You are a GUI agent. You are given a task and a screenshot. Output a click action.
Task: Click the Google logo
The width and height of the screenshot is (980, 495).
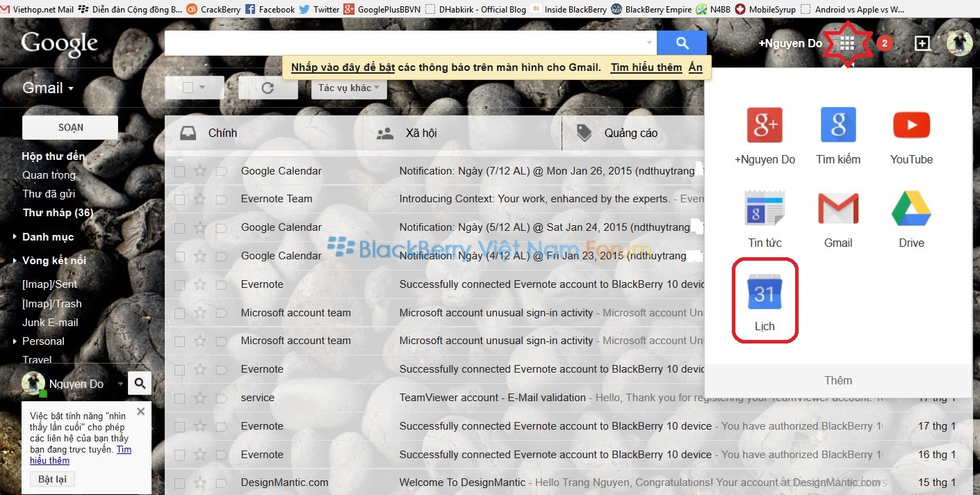[x=60, y=44]
